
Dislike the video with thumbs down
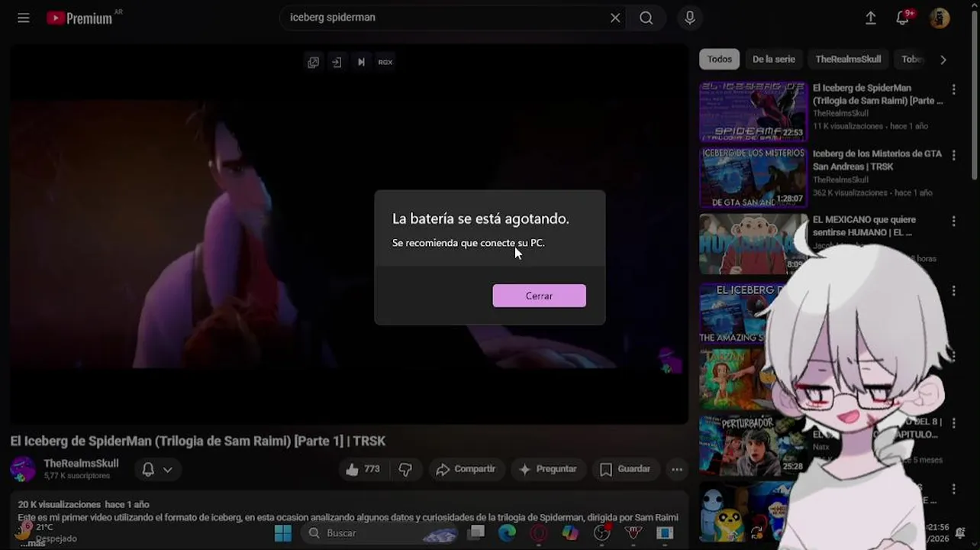click(405, 469)
